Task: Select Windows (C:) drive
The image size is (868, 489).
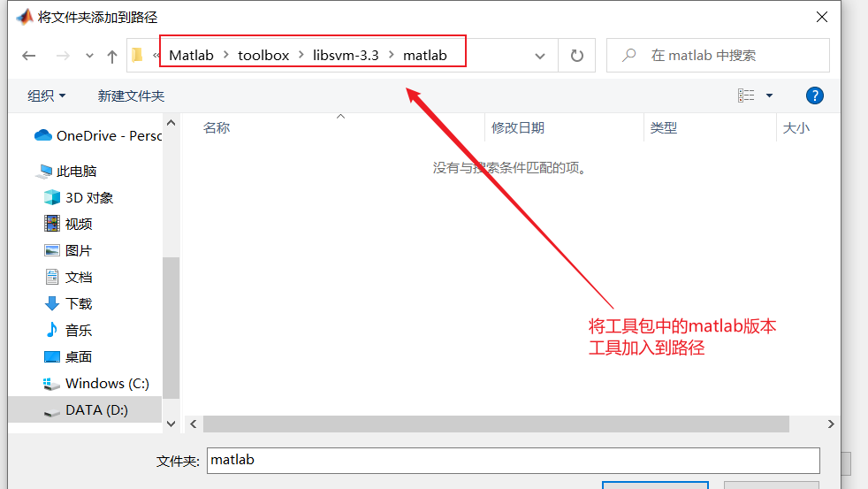Action: pyautogui.click(x=95, y=383)
